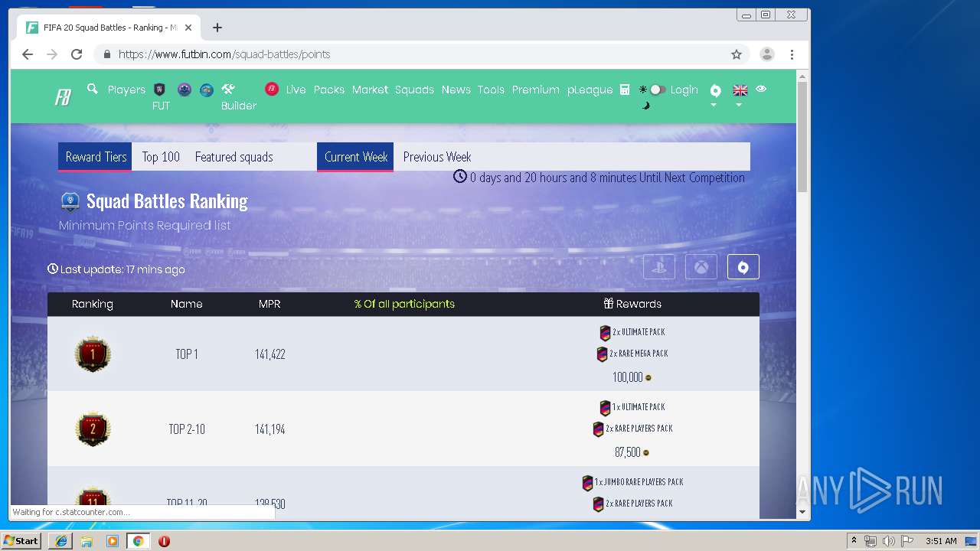980x551 pixels.
Task: Switch to the Featured squads tab
Action: click(234, 157)
